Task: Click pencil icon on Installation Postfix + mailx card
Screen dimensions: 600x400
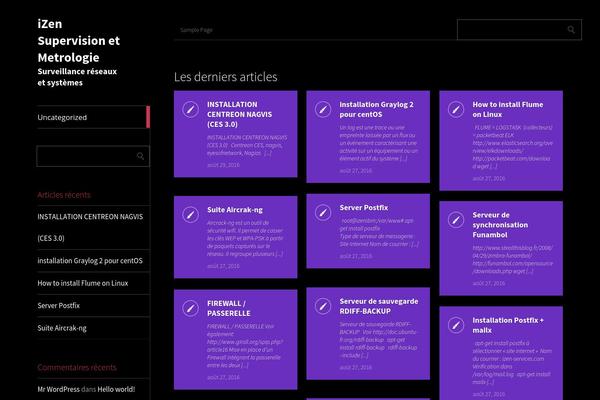Action: (456, 325)
